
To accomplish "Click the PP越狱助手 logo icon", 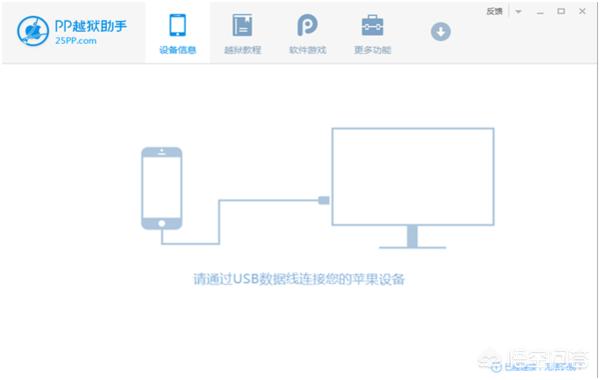I will pos(33,31).
